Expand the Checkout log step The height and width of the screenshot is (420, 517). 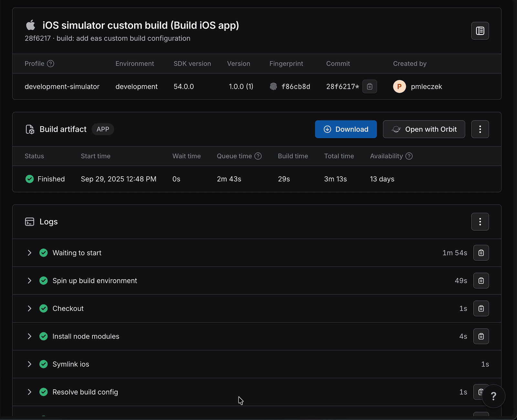(x=29, y=309)
